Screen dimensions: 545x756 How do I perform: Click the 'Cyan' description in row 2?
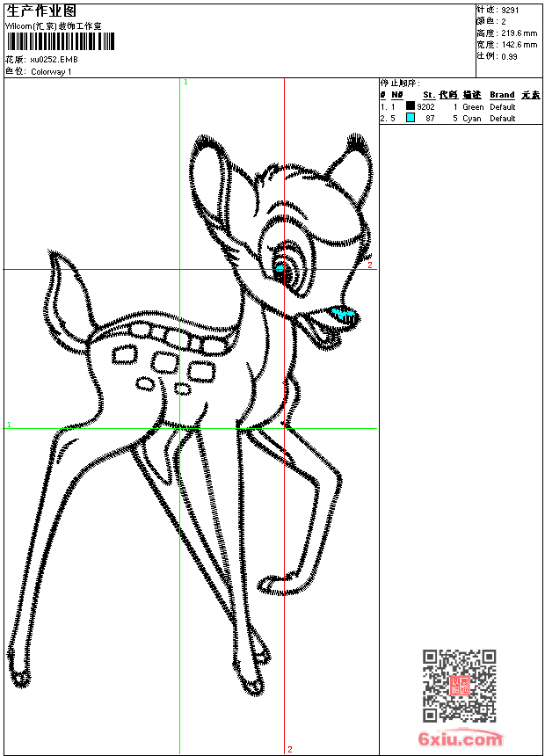tap(472, 119)
